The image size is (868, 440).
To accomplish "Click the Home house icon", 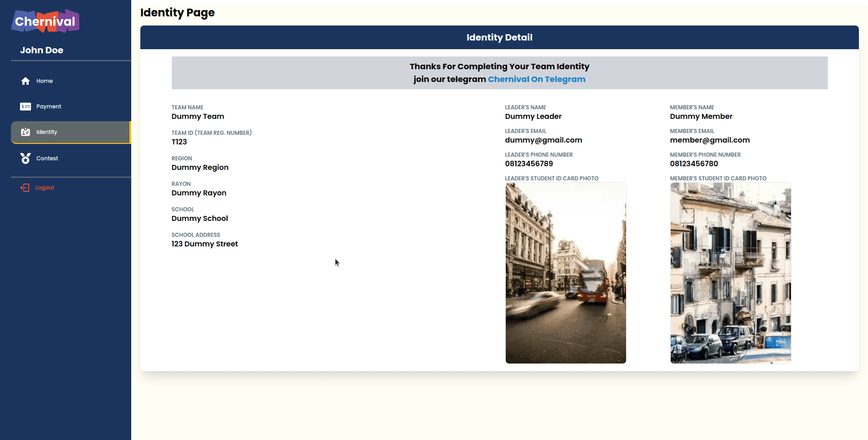I will [x=26, y=81].
